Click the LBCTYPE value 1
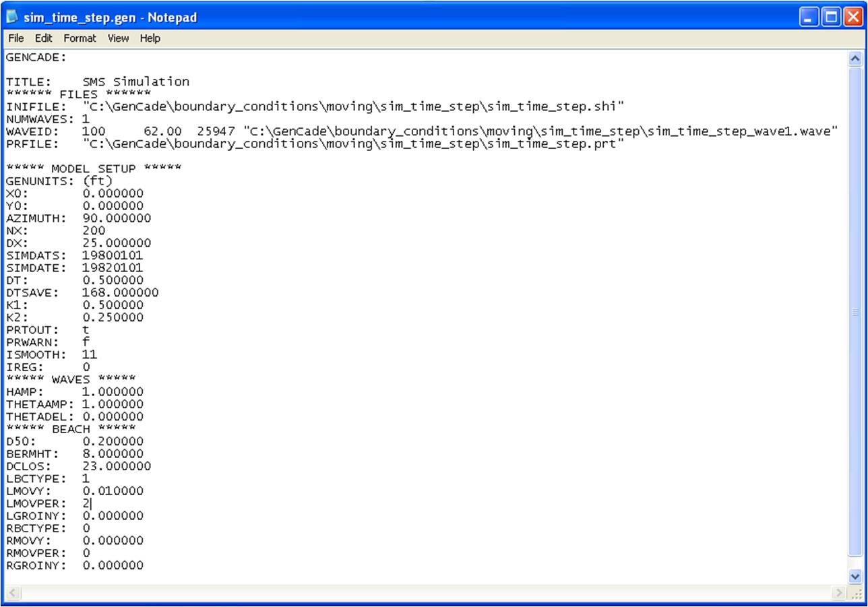Viewport: 868px width, 607px height. [86, 478]
